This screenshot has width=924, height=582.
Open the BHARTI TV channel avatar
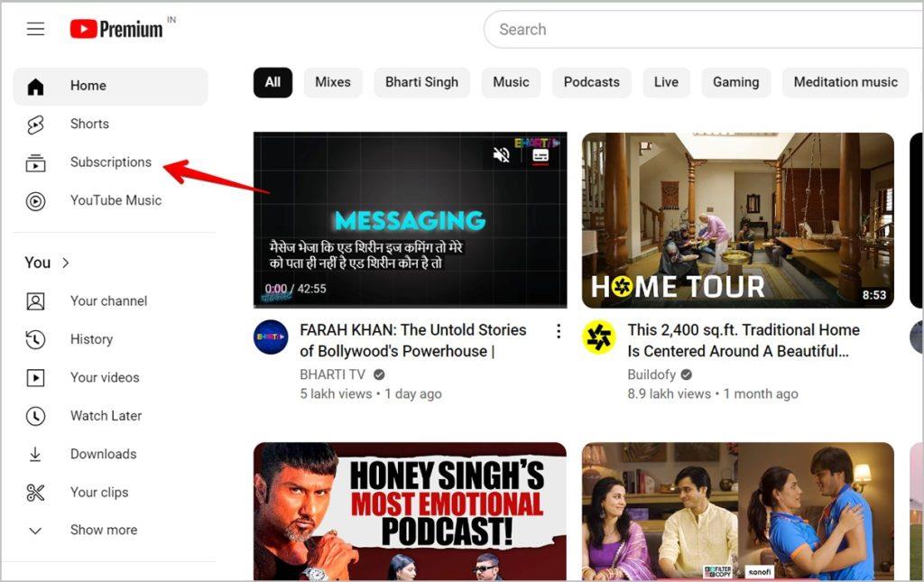click(x=271, y=337)
